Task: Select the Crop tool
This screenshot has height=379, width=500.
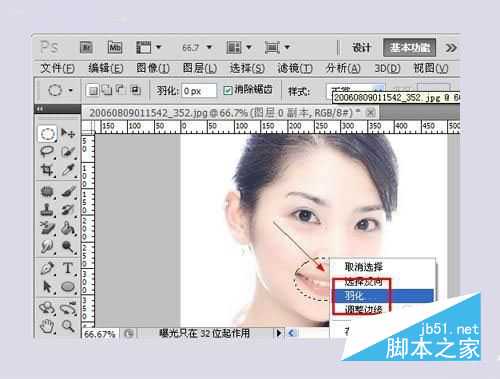Action: [47, 170]
